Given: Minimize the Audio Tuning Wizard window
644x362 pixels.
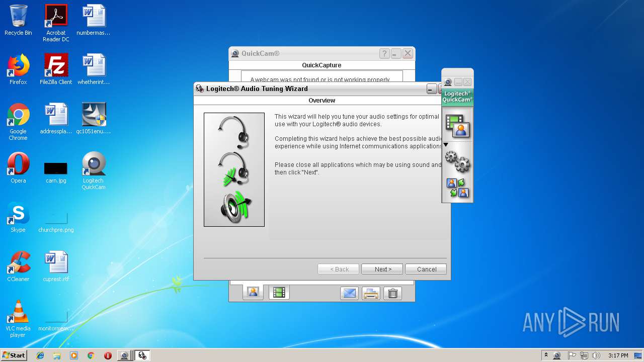Looking at the screenshot, I should click(x=432, y=89).
